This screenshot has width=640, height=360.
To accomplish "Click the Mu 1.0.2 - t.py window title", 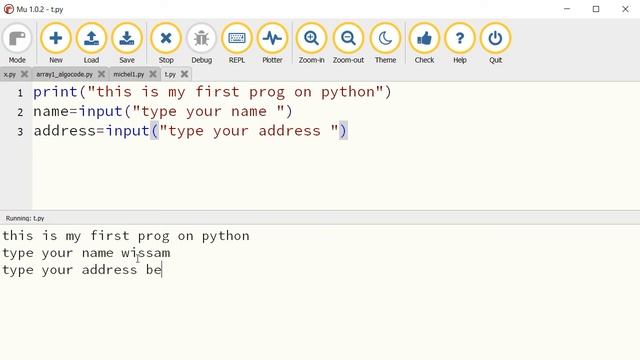I will (x=40, y=9).
